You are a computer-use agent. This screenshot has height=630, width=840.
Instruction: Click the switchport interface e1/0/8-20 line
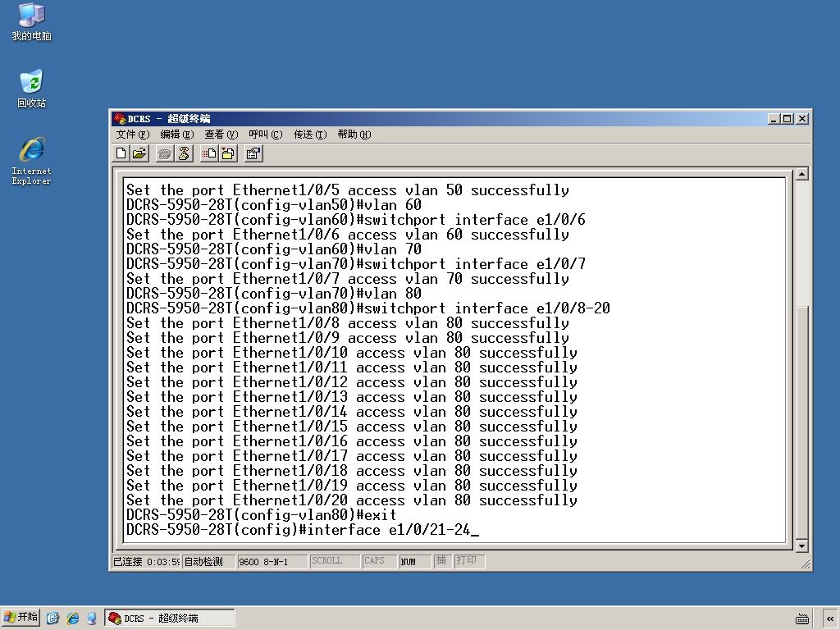point(368,308)
